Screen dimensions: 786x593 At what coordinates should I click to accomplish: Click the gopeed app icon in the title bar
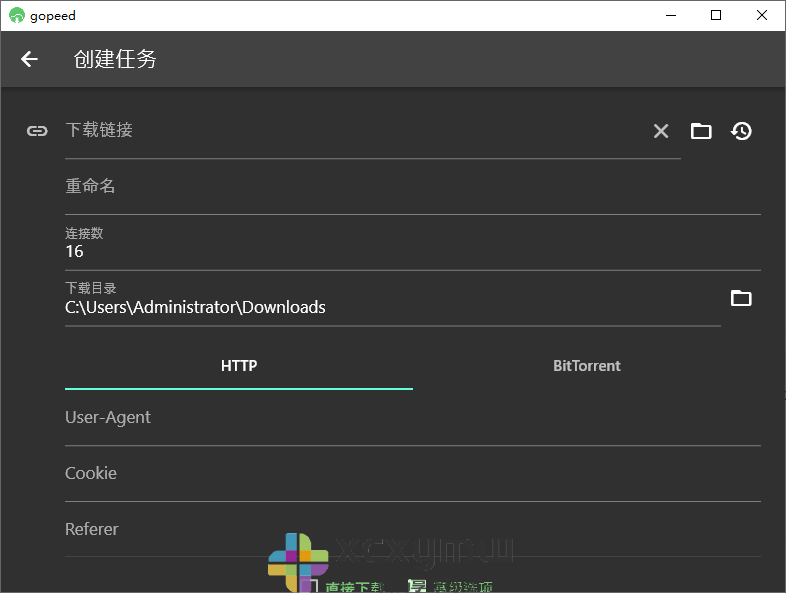pos(17,16)
